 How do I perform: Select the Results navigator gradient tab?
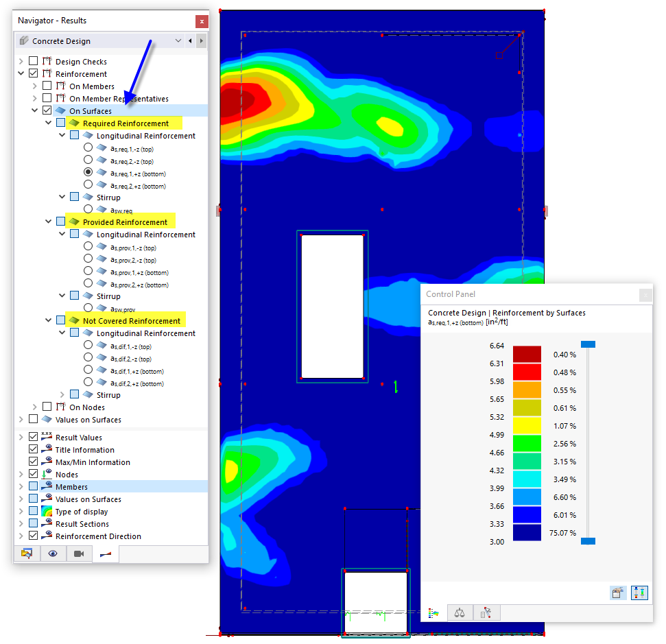(x=104, y=553)
